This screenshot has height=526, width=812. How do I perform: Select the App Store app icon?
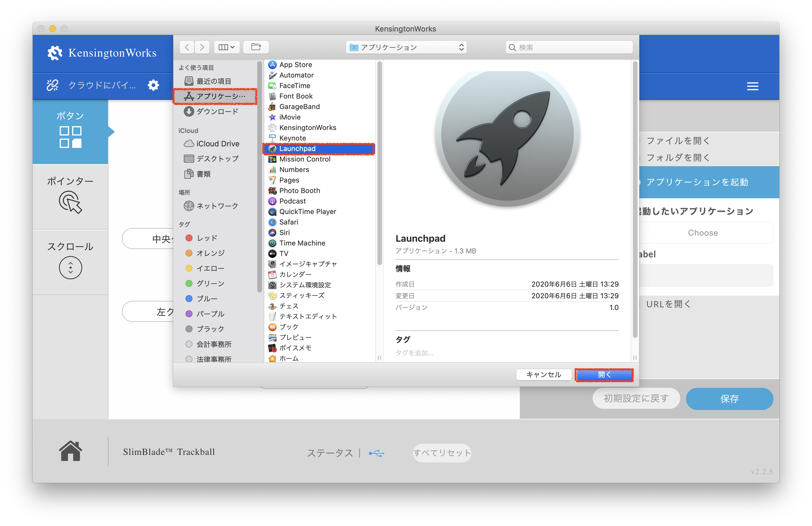tap(272, 65)
